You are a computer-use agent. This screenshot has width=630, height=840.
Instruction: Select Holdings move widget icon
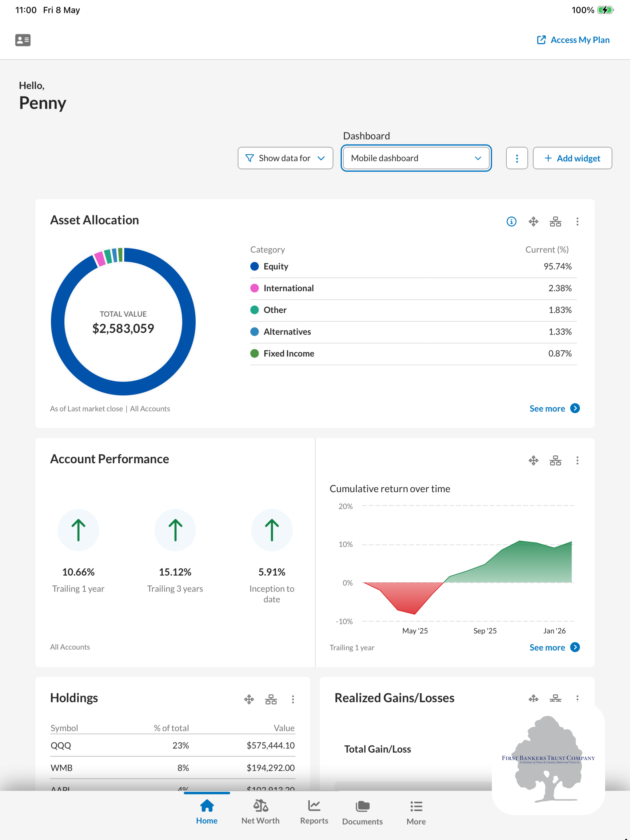point(249,699)
